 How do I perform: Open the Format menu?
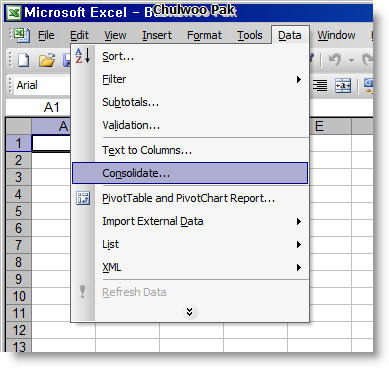tap(204, 35)
